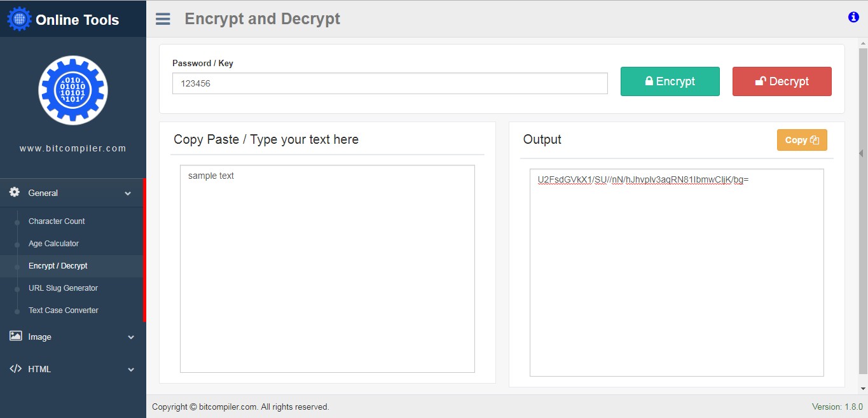Click the info icon at top right
The width and height of the screenshot is (868, 418).
point(853,17)
